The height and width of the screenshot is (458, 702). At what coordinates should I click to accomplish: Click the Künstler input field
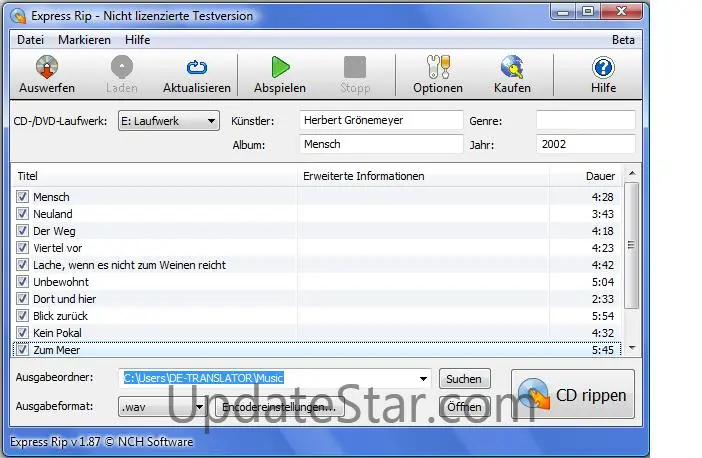[381, 120]
